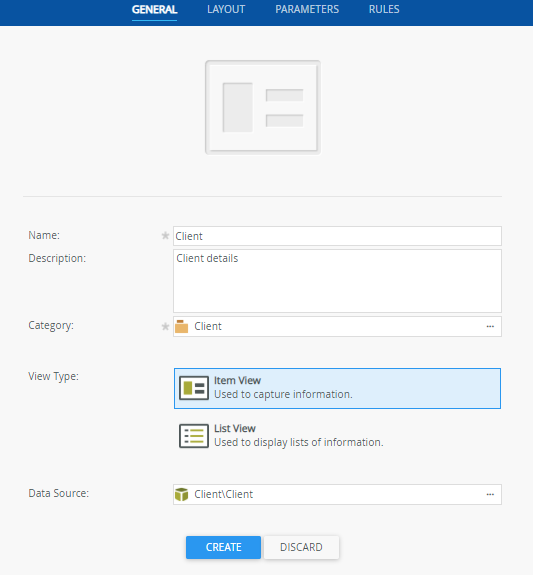Switch to the LAYOUT tab
This screenshot has width=533, height=575.
point(226,9)
